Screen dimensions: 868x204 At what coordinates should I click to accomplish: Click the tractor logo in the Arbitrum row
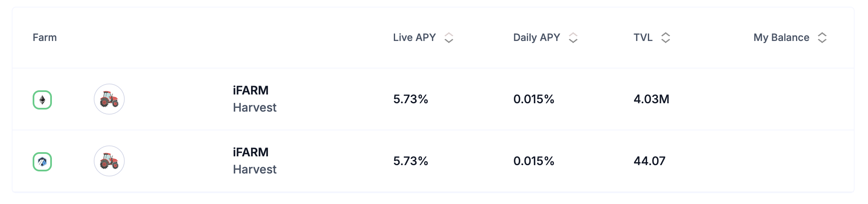point(109,161)
